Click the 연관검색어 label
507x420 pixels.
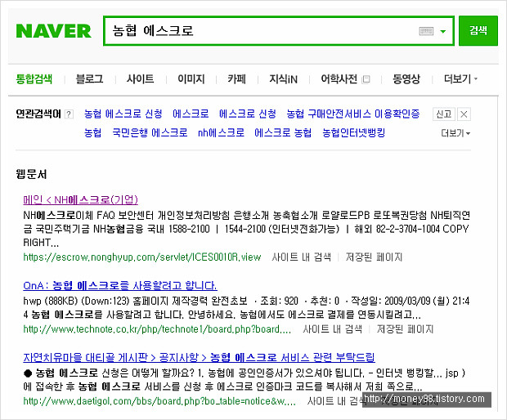(38, 114)
